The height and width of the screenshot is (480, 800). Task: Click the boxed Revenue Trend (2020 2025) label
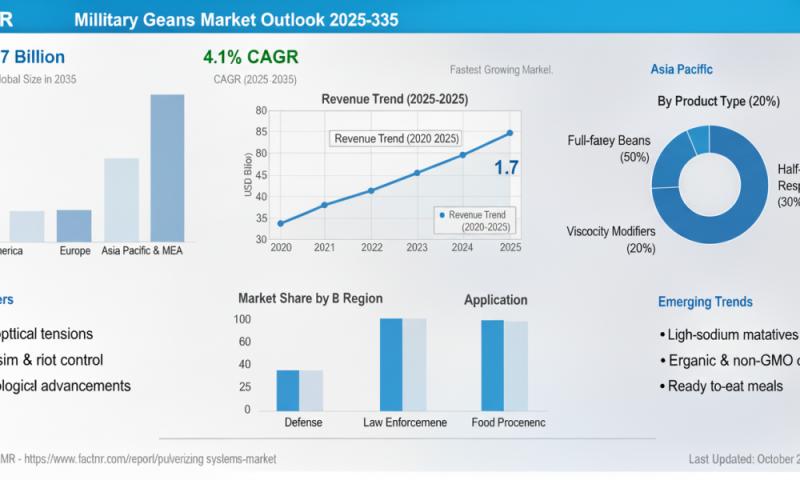click(x=397, y=139)
